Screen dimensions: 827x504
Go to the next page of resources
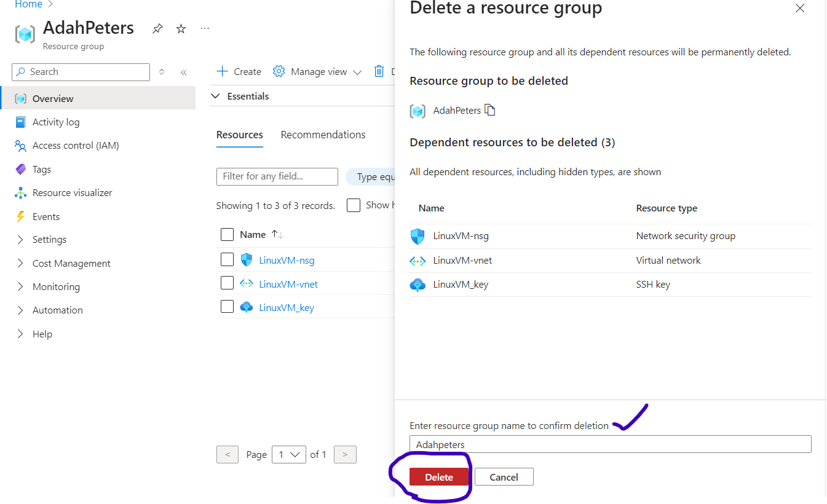pyautogui.click(x=345, y=455)
